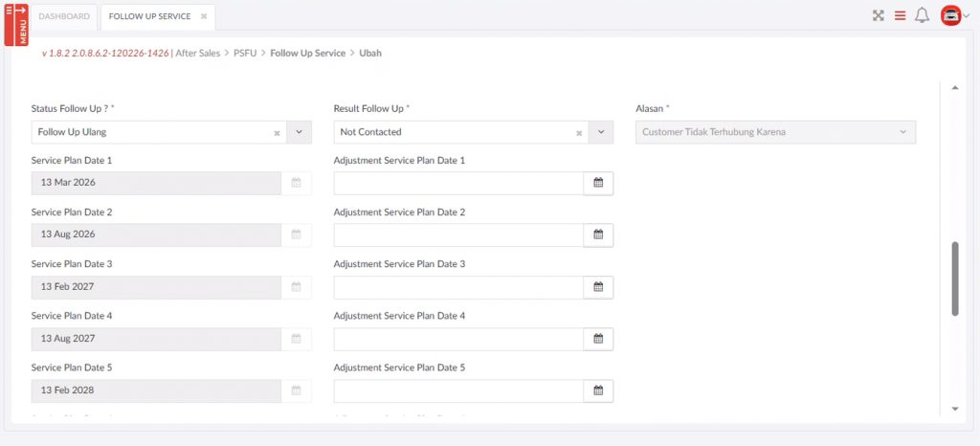Open calendar for Adjustment Service Plan Date 2
This screenshot has height=446, width=980.
[x=598, y=234]
